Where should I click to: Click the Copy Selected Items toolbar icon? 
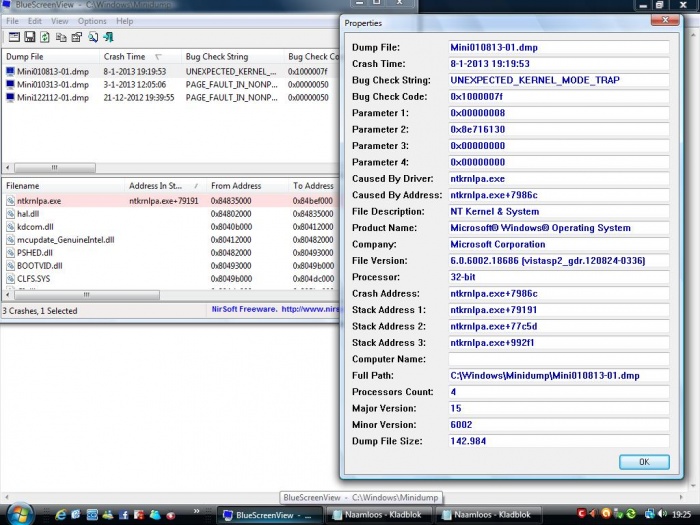click(62, 37)
